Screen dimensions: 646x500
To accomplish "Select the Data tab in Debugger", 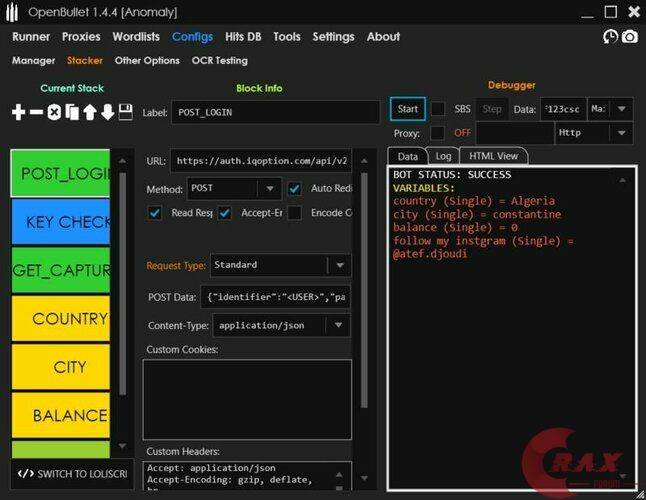I will pos(407,157).
